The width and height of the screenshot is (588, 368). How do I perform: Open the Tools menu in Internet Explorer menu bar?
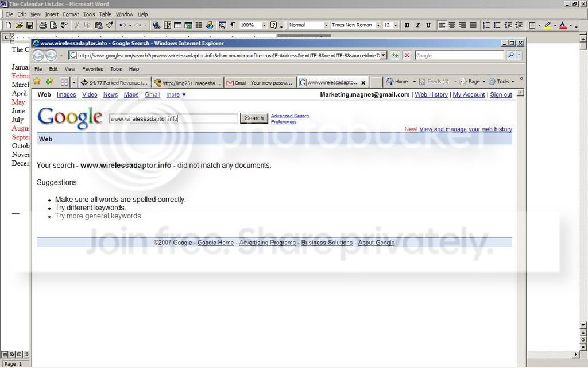click(x=116, y=69)
